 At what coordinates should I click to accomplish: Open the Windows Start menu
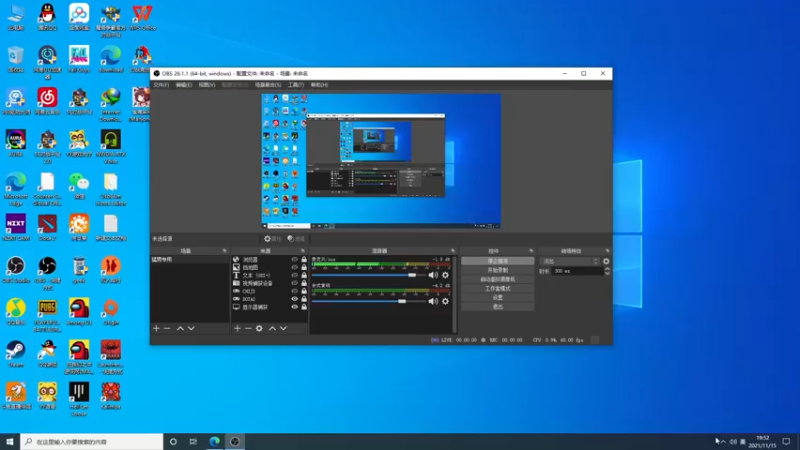click(x=10, y=442)
